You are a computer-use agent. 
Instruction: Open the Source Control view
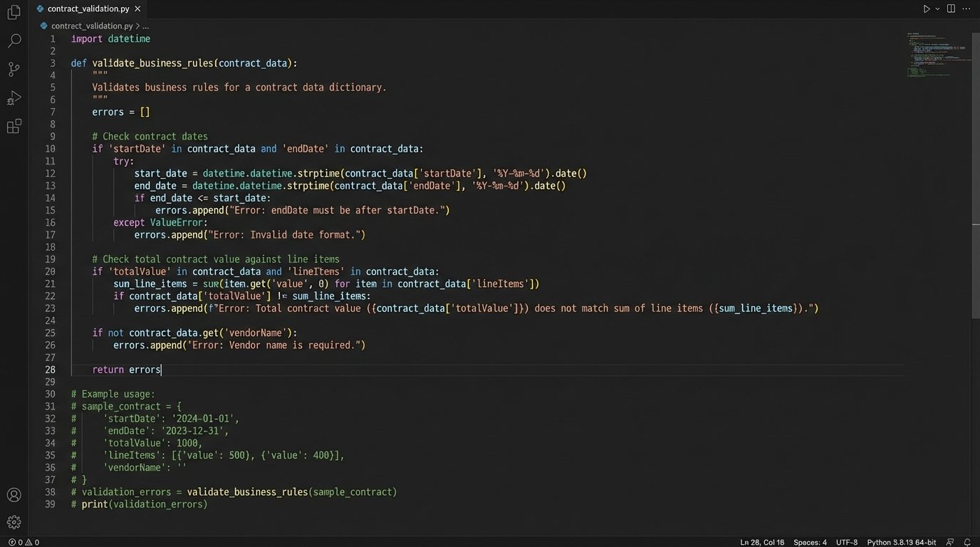(14, 69)
